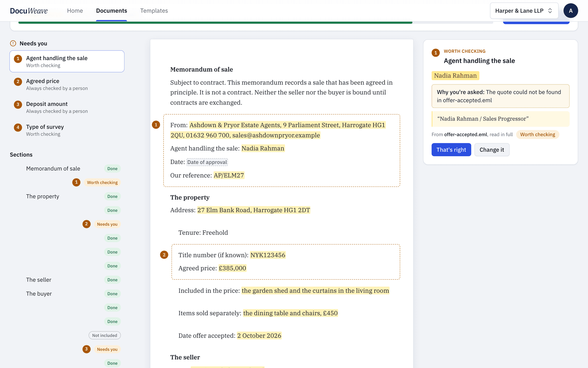588x368 pixels.
Task: Click the Date of approval placeholder field
Action: click(x=207, y=162)
